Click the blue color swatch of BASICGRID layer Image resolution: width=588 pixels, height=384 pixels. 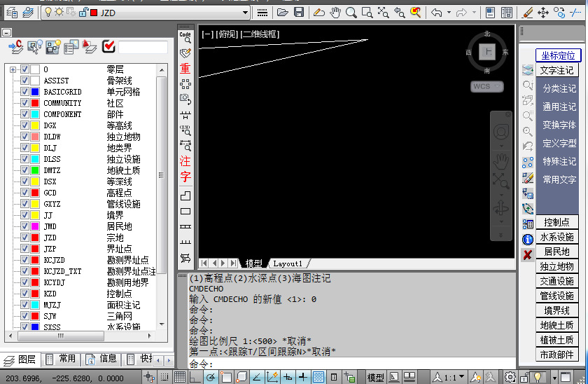coord(35,92)
